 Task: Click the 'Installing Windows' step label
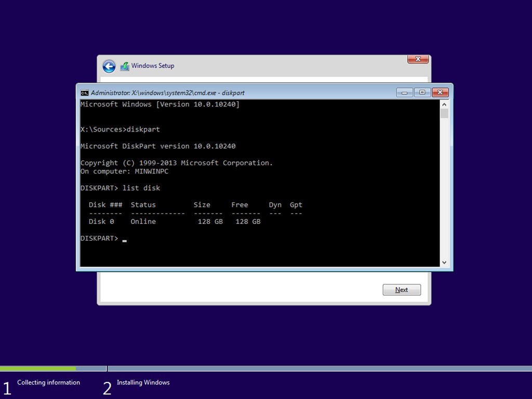tap(143, 382)
